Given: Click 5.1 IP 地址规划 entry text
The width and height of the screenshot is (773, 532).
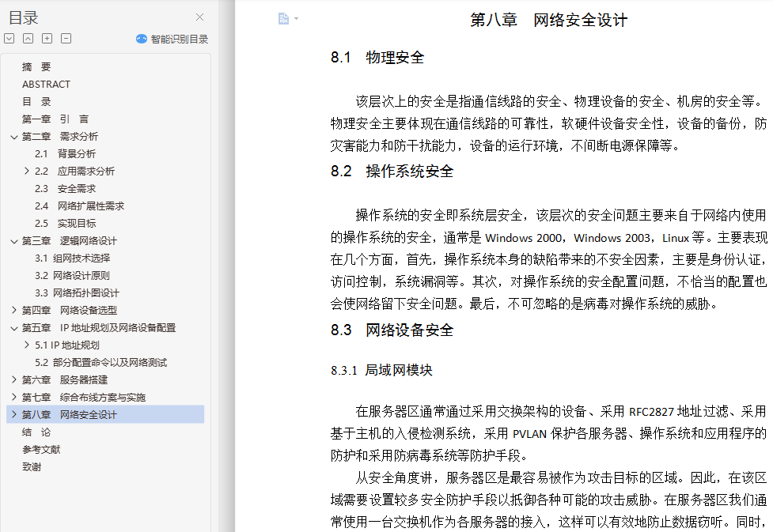Looking at the screenshot, I should (67, 345).
